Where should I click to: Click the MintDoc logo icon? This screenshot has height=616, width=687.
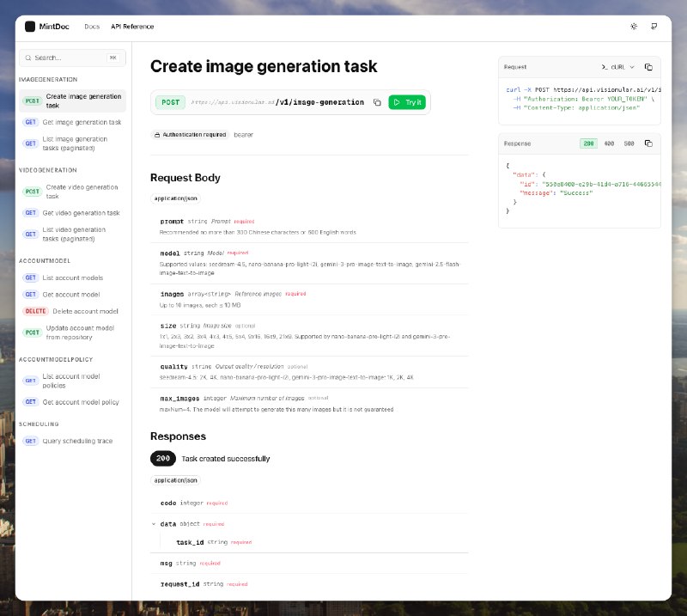click(x=31, y=27)
